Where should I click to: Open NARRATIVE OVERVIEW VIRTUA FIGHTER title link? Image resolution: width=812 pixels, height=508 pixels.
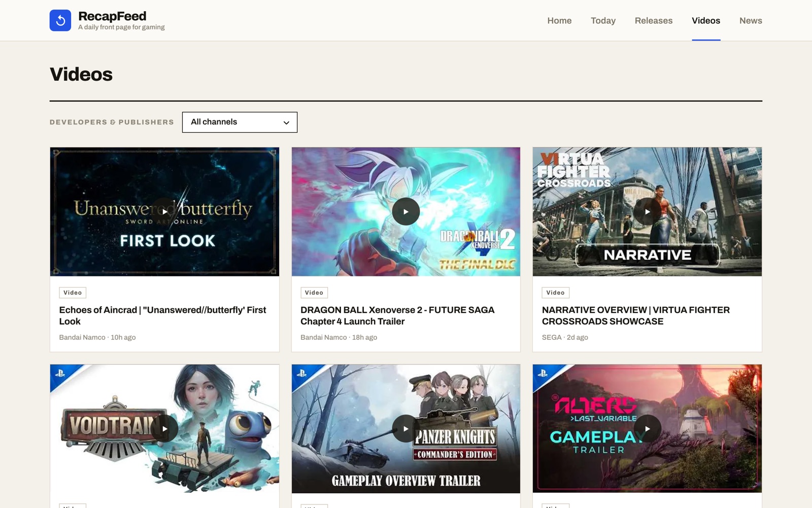pyautogui.click(x=636, y=315)
